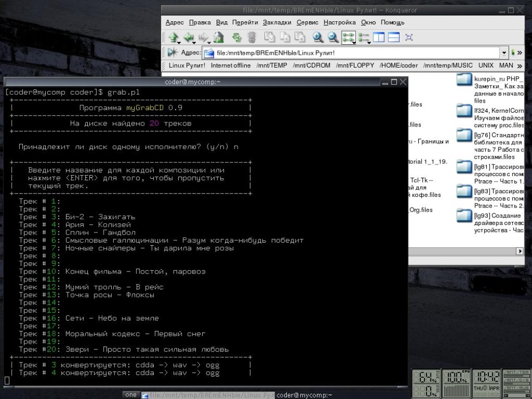Click the horizontal scrollbar right arrow in Konqueror
This screenshot has height=399, width=532.
click(520, 251)
